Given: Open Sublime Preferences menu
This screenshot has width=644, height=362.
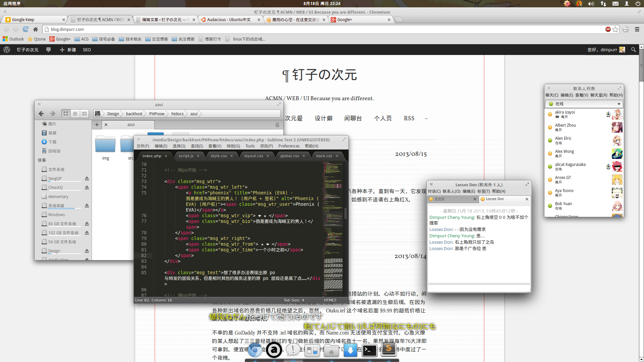Looking at the screenshot, I should tap(289, 146).
